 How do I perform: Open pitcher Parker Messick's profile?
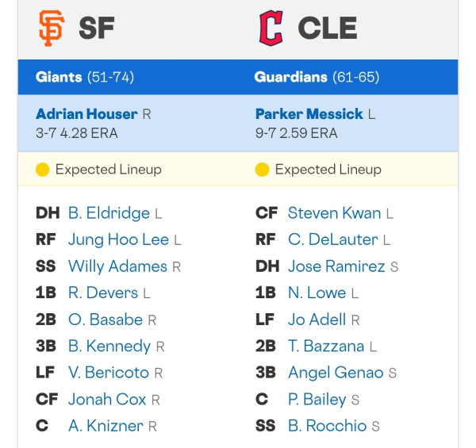point(309,114)
